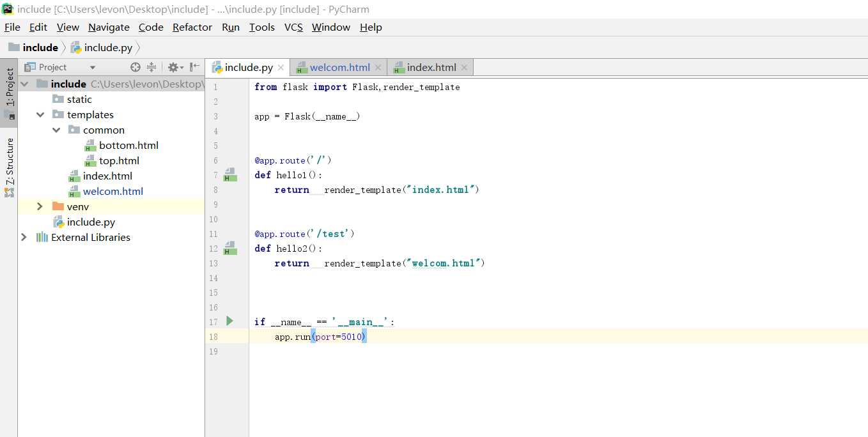Click the template gutter icon on line 12
Viewport: 868px width, 437px height.
click(230, 249)
